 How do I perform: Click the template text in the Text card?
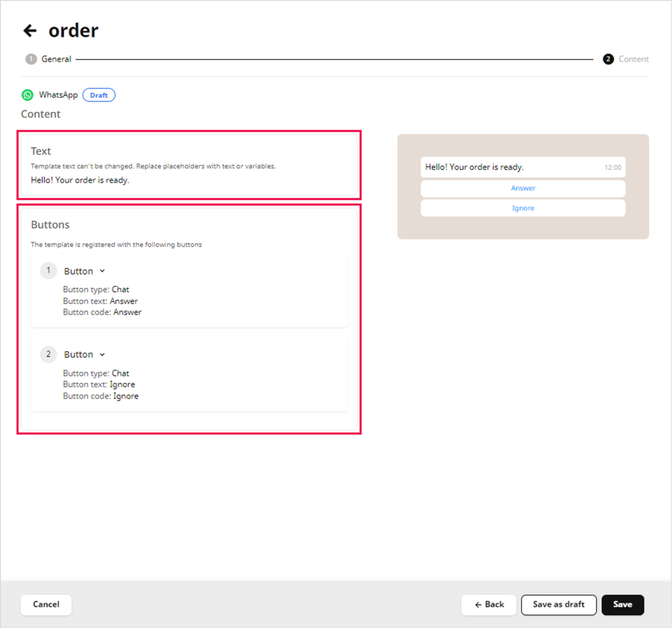[x=80, y=180]
